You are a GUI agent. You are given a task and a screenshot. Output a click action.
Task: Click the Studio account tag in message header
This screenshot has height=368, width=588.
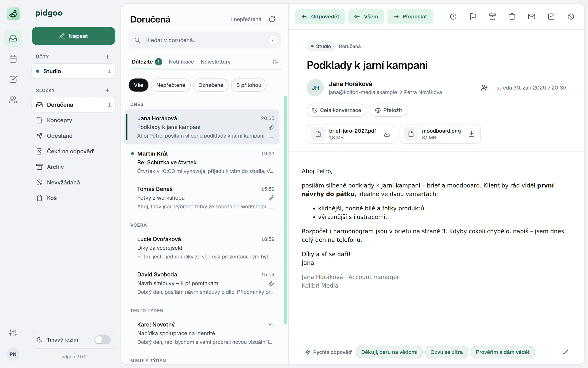tap(321, 46)
